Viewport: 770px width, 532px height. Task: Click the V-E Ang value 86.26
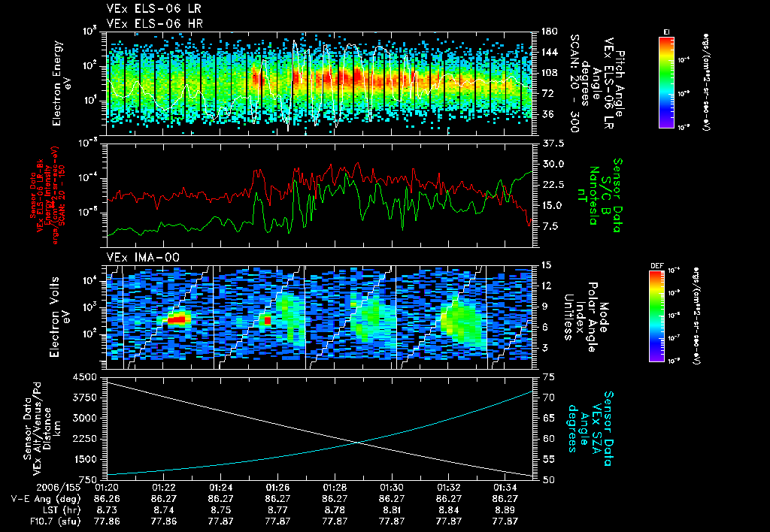107,499
